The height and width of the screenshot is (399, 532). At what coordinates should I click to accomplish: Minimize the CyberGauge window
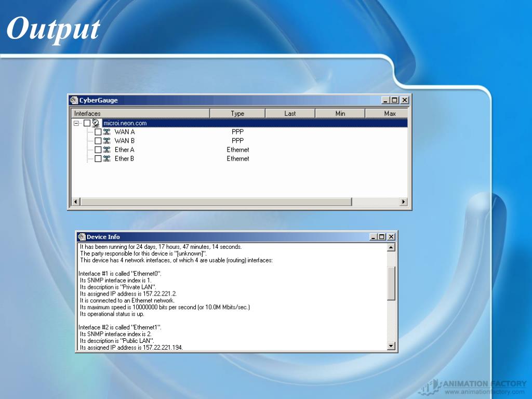tap(385, 100)
